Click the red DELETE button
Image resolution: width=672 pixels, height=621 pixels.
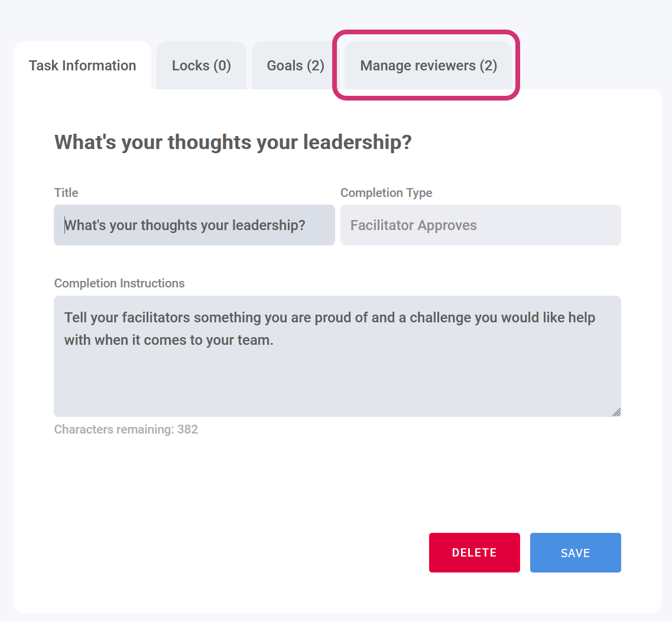(474, 552)
